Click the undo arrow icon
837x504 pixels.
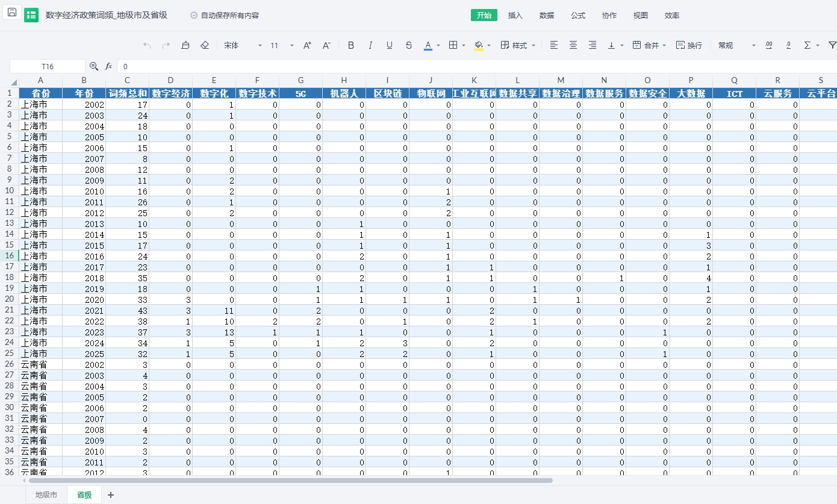pos(148,45)
